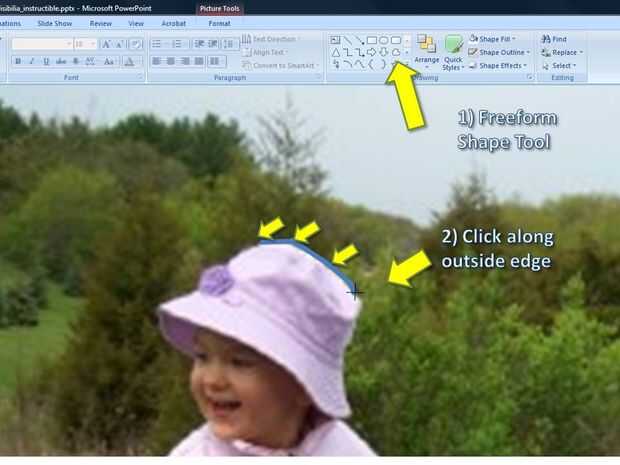
Task: Click the Numbering list icon
Action: point(177,44)
